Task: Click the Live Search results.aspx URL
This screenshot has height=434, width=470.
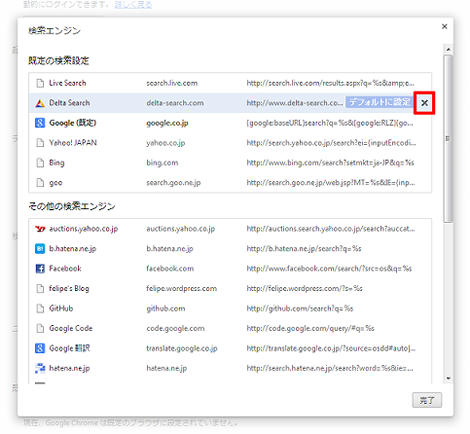Action: coord(330,83)
